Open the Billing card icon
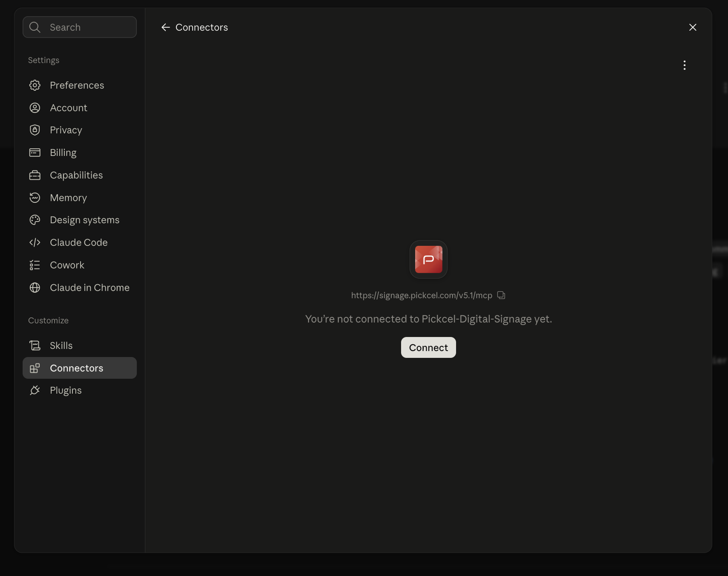The image size is (728, 576). pyautogui.click(x=35, y=153)
